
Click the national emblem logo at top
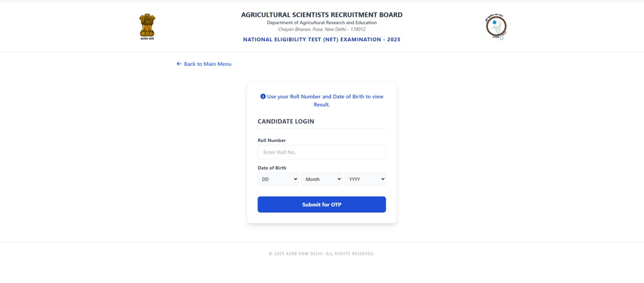[147, 25]
